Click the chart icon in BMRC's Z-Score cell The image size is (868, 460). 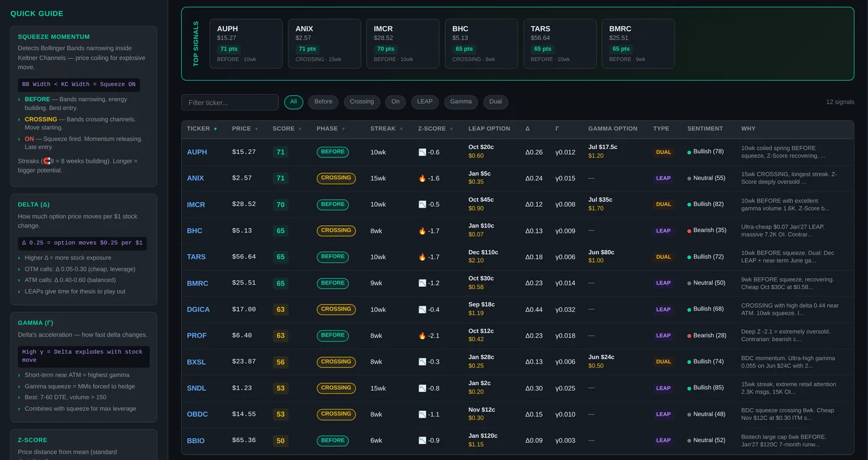click(x=422, y=283)
